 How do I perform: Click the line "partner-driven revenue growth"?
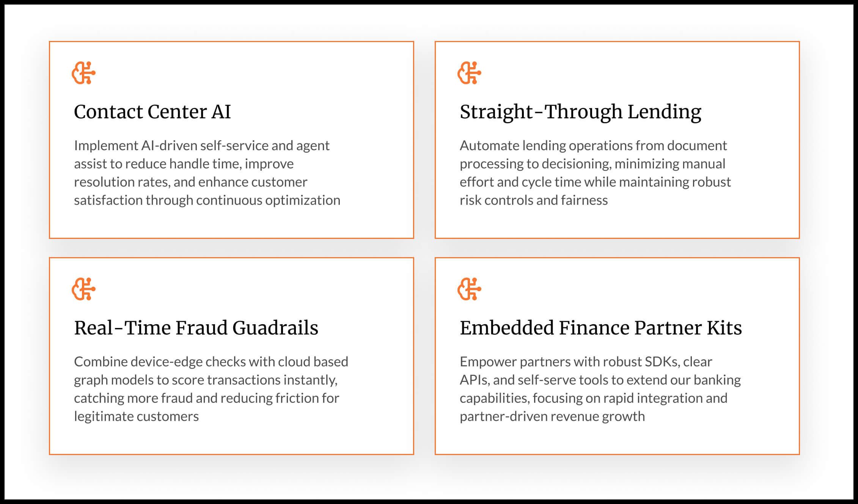(552, 416)
